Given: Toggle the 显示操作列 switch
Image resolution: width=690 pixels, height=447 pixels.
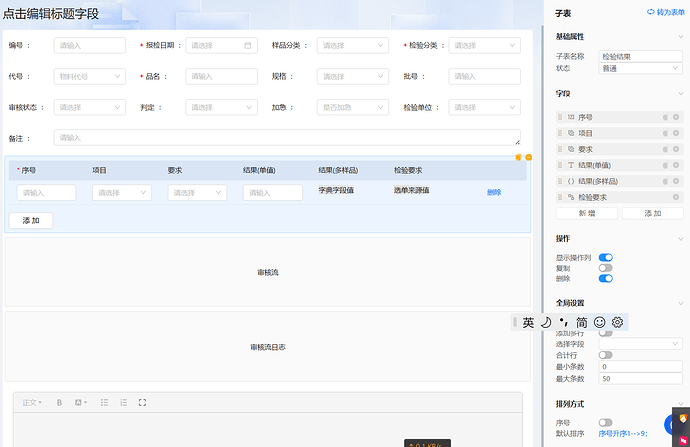Looking at the screenshot, I should click(605, 257).
